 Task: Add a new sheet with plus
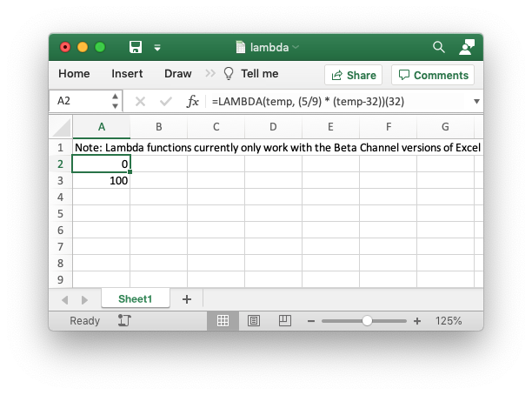tap(187, 299)
